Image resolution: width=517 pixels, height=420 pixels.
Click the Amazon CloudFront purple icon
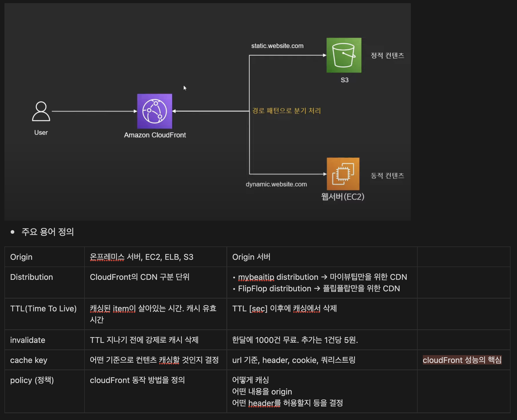point(154,111)
